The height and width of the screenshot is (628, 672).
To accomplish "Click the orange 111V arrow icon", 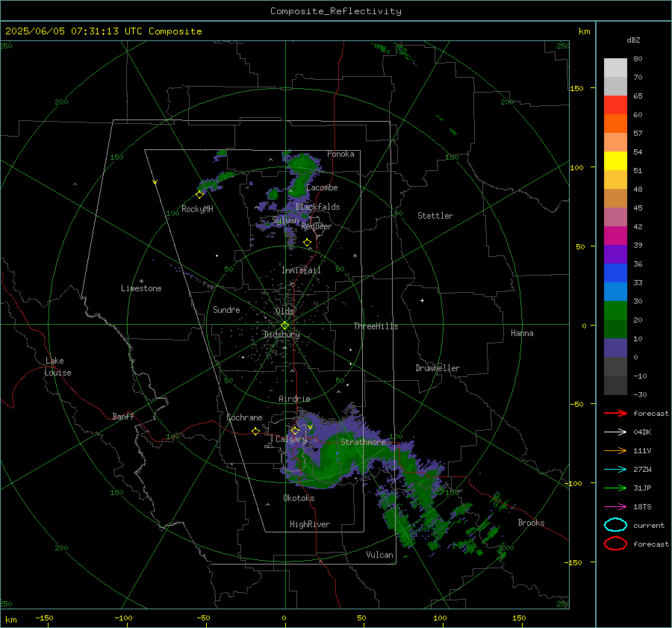I will click(x=615, y=450).
